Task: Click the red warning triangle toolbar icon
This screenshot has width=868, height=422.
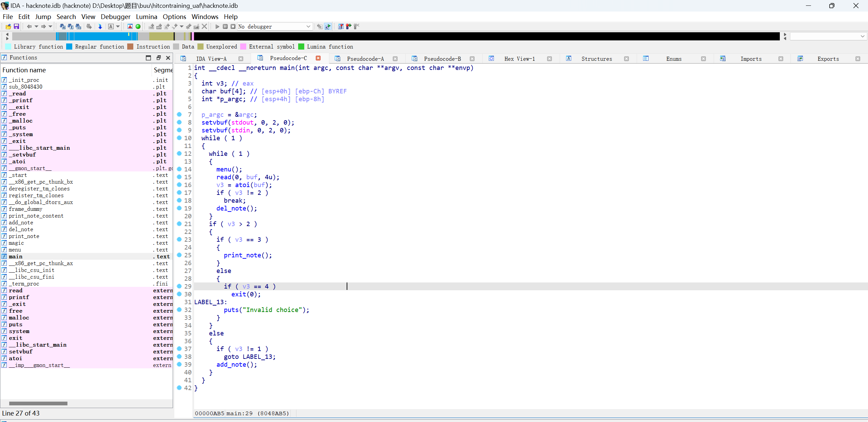Action: point(130,26)
